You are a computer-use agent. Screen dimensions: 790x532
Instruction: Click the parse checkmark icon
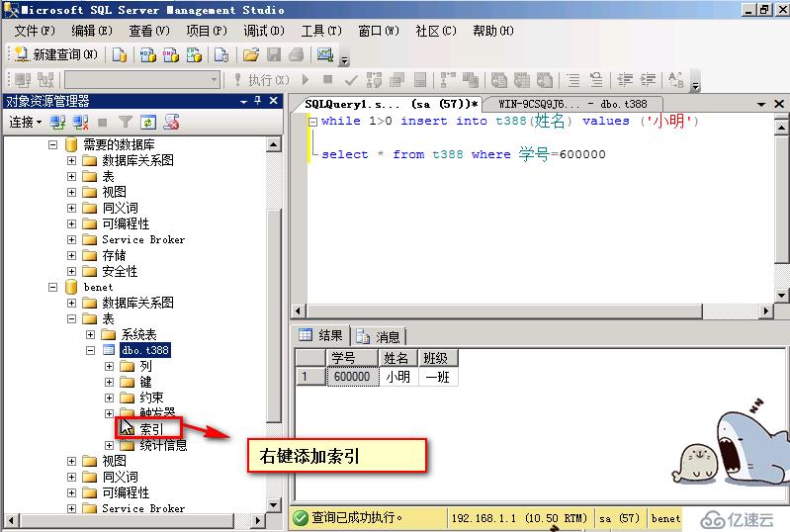coord(351,79)
